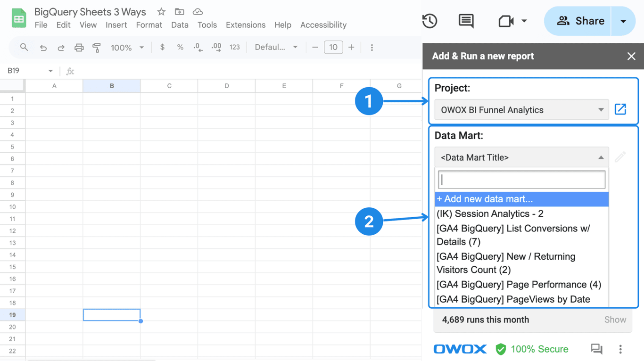
Task: Click the data mart edit pencil icon
Action: click(620, 157)
